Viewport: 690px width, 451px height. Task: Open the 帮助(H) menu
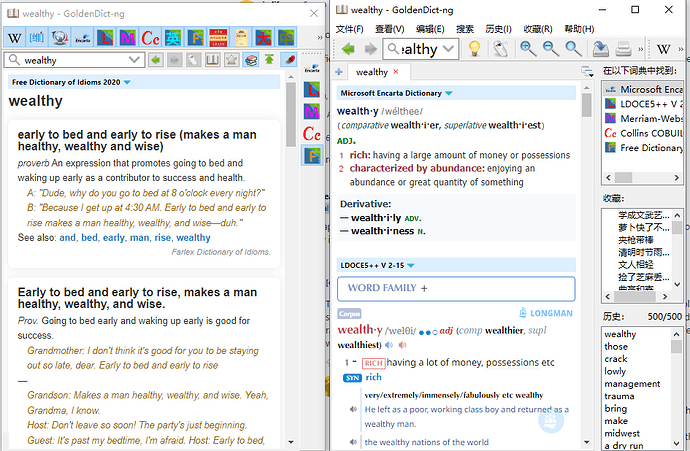579,29
